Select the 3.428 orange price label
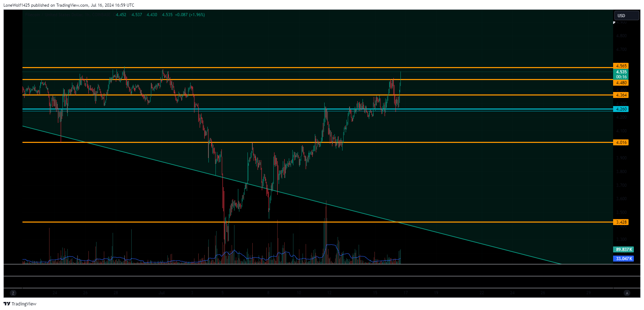Image resolution: width=644 pixels, height=310 pixels. 621,222
